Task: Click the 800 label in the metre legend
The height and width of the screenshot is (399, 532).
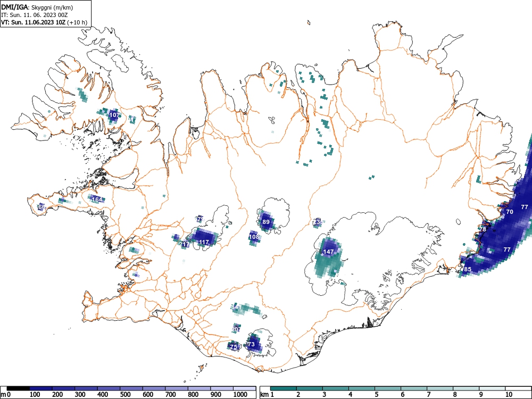Action: 194,395
